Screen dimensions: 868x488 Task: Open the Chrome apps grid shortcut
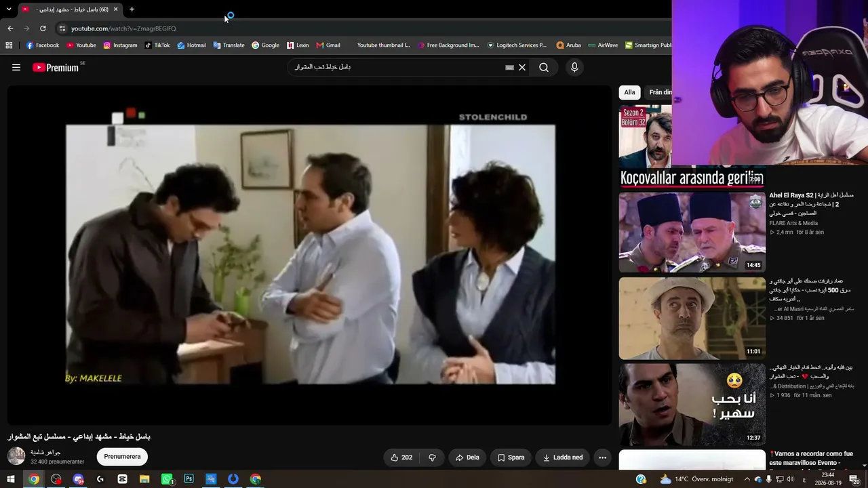(x=9, y=45)
